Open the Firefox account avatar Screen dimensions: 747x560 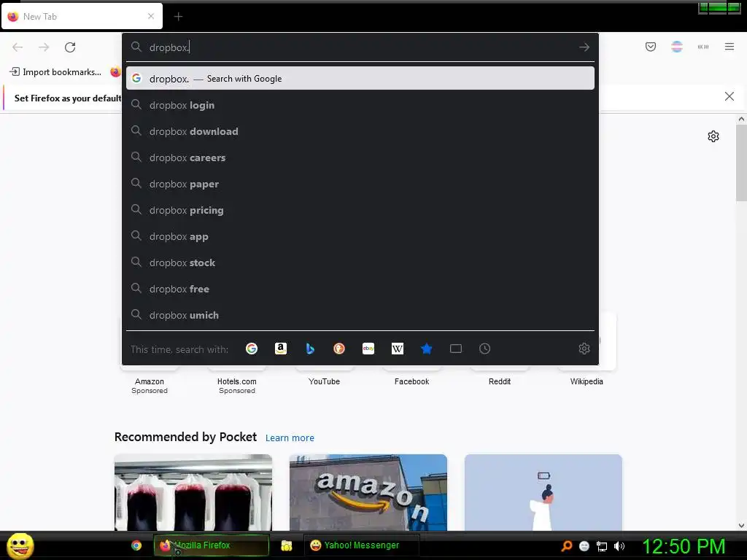[677, 47]
